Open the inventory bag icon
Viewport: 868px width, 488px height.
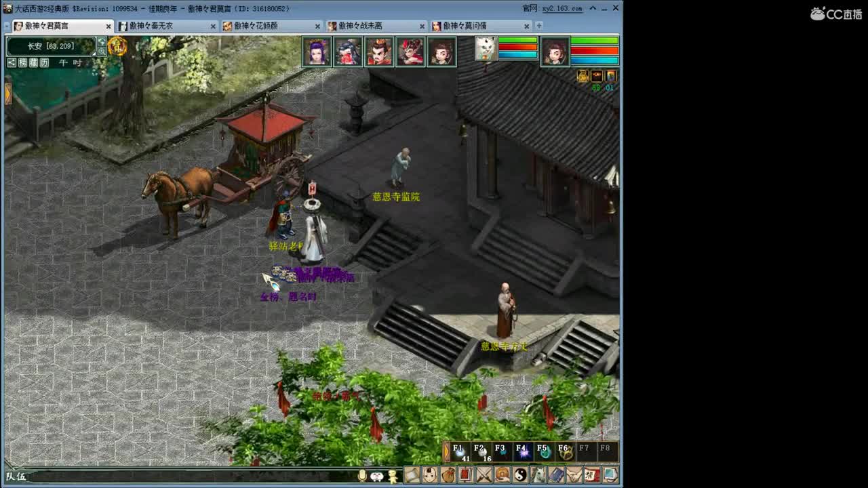click(x=448, y=475)
